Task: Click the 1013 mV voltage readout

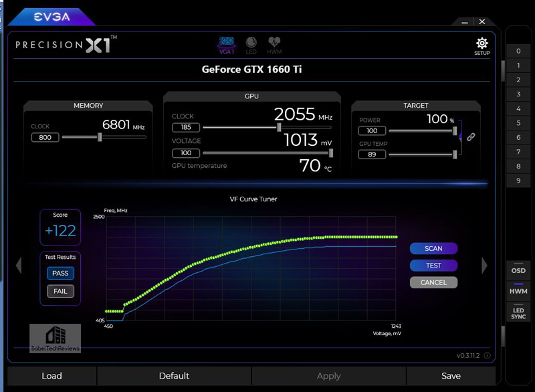Action: 308,140
